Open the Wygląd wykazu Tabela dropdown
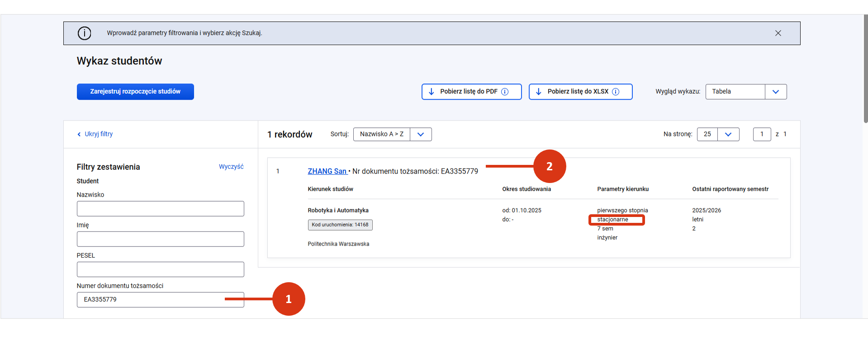This screenshot has height=342, width=868. click(x=746, y=92)
